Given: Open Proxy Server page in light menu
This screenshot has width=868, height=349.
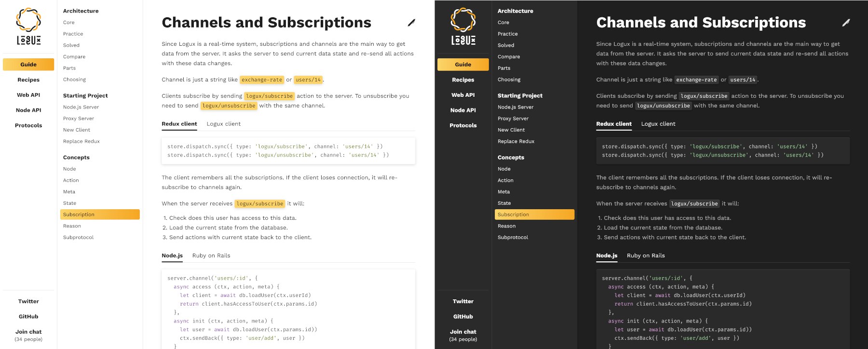Looking at the screenshot, I should click(x=79, y=119).
